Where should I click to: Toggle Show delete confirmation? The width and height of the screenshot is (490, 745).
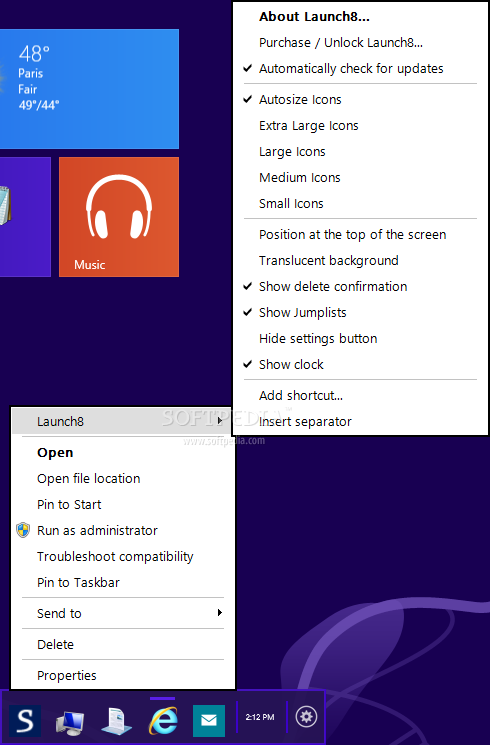[360, 287]
